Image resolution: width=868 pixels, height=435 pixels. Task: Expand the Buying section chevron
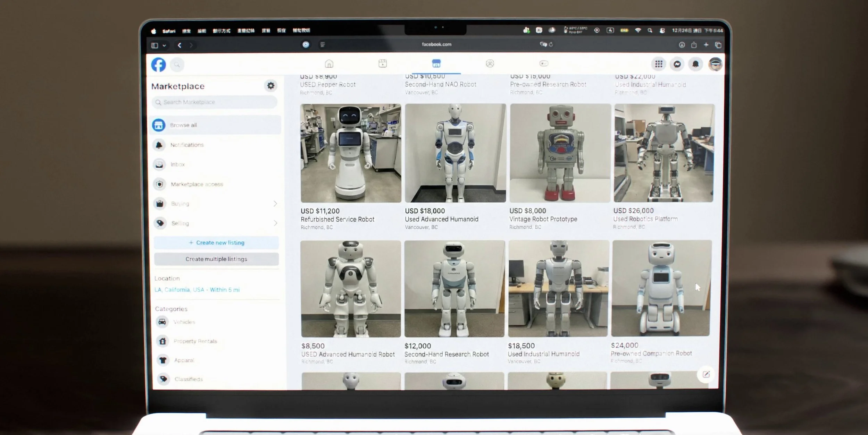pyautogui.click(x=275, y=204)
